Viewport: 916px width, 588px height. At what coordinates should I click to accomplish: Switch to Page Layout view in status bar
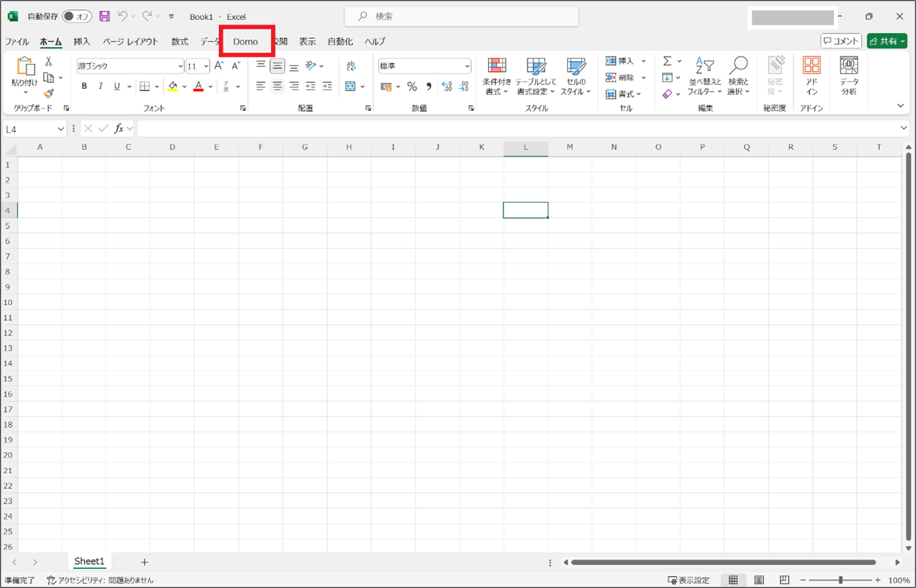point(759,580)
